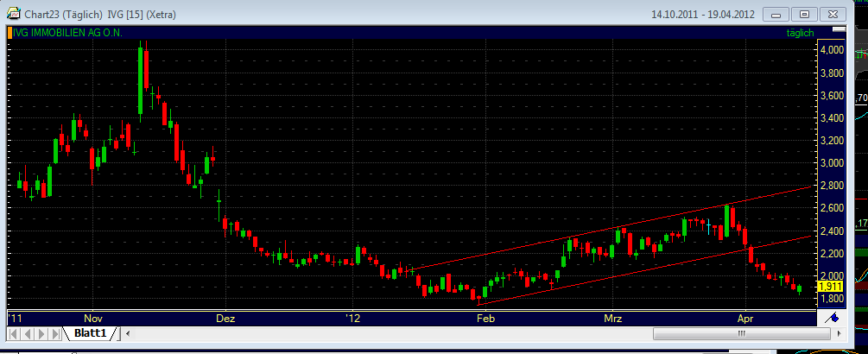
Task: Click the green täglich interval label
Action: pos(800,33)
